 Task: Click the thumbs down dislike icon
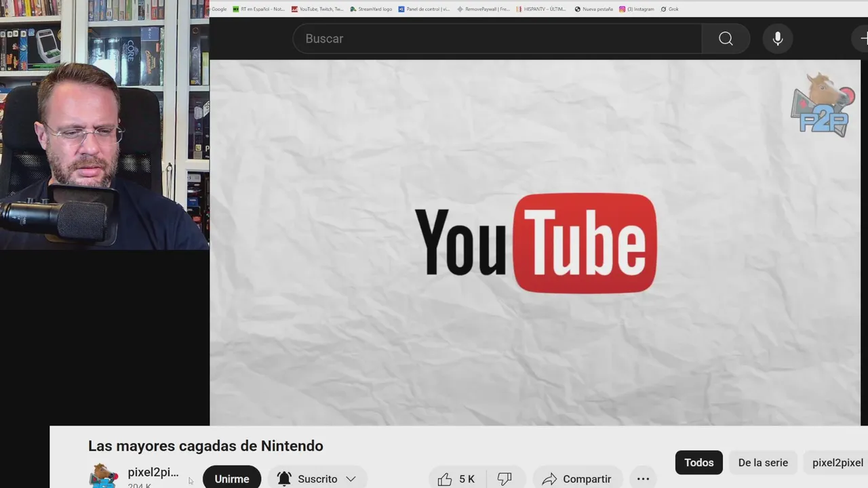click(x=505, y=479)
